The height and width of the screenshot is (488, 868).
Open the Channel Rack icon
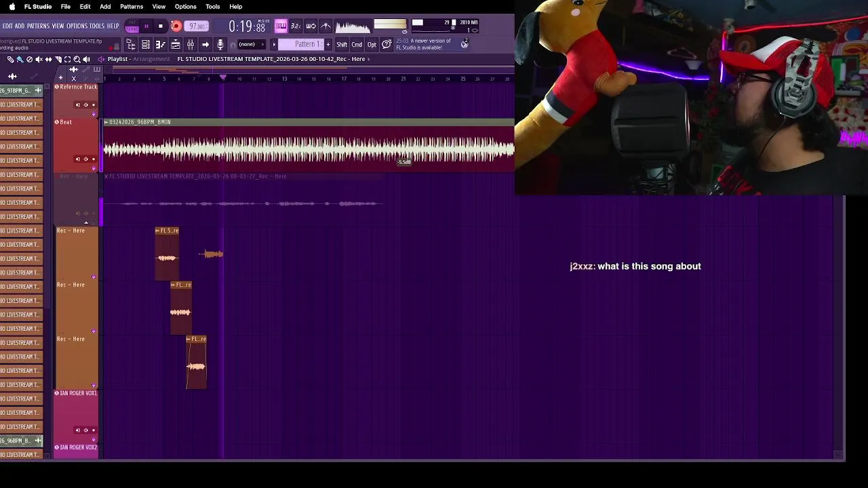click(x=146, y=44)
